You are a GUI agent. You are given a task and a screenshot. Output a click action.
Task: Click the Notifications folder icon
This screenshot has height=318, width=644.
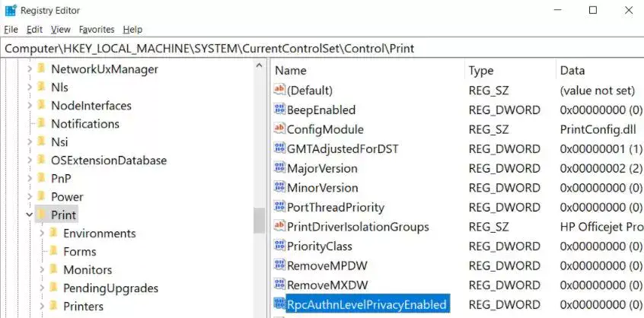(41, 123)
